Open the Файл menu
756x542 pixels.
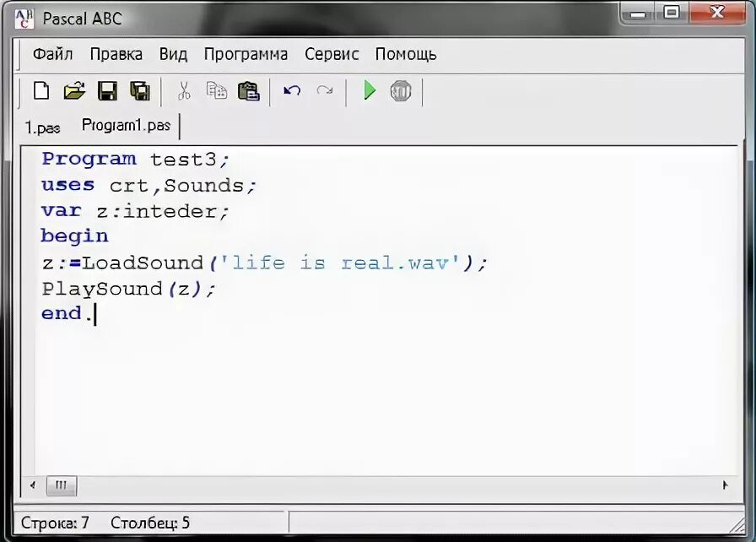pyautogui.click(x=52, y=54)
